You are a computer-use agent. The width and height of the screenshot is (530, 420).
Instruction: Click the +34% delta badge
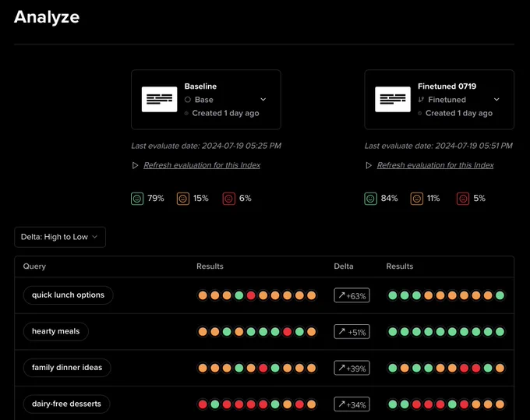(x=352, y=404)
